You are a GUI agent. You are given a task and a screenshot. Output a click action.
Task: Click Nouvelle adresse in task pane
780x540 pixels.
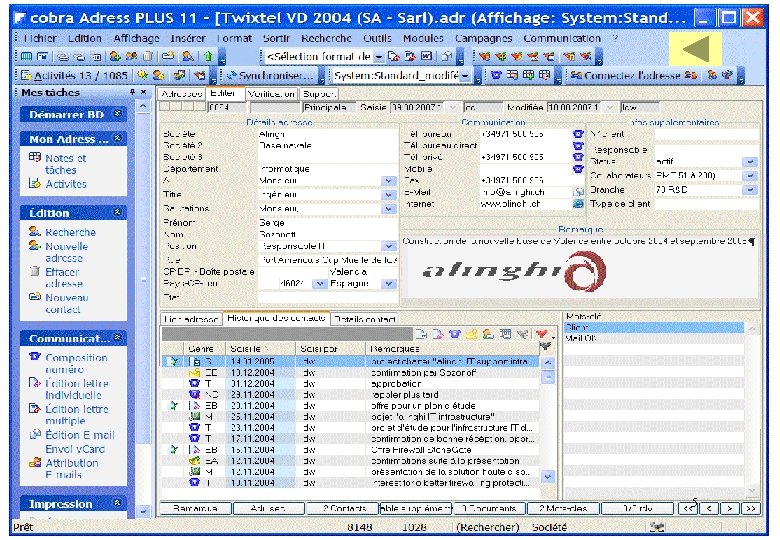pos(66,253)
